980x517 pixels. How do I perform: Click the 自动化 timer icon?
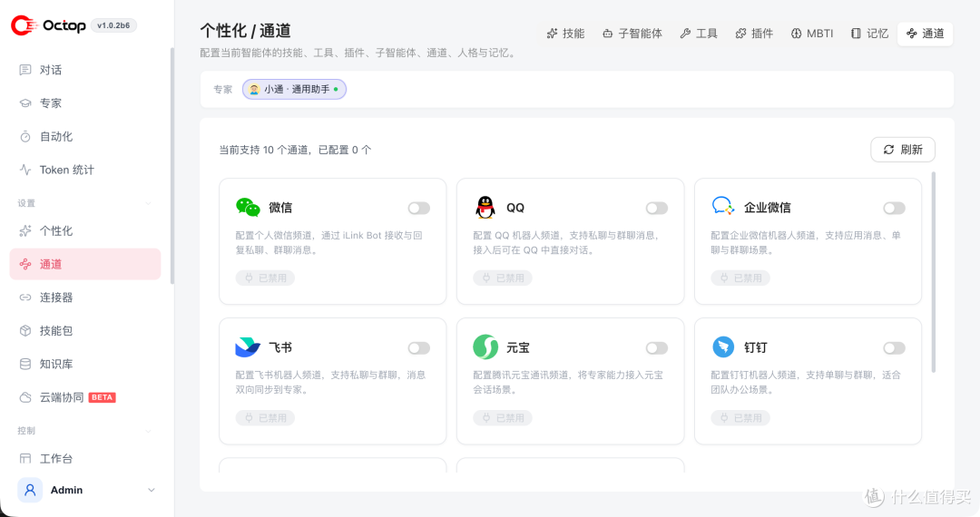[x=25, y=136]
